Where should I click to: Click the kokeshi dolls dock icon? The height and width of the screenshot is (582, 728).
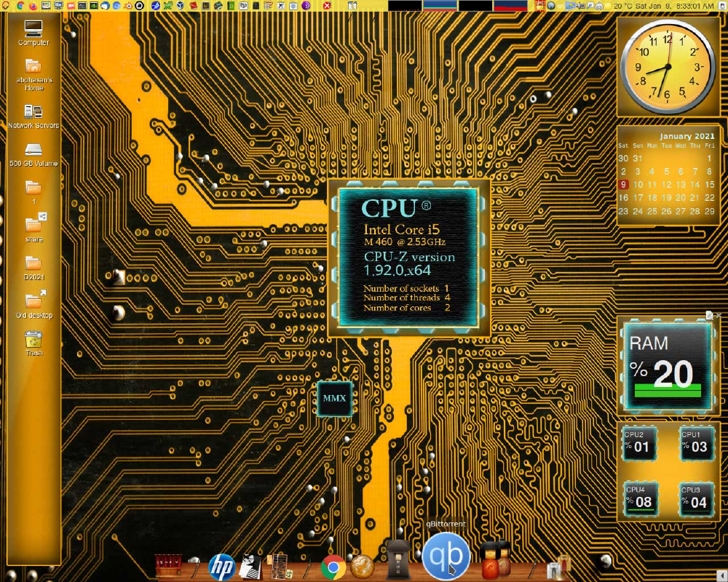494,559
